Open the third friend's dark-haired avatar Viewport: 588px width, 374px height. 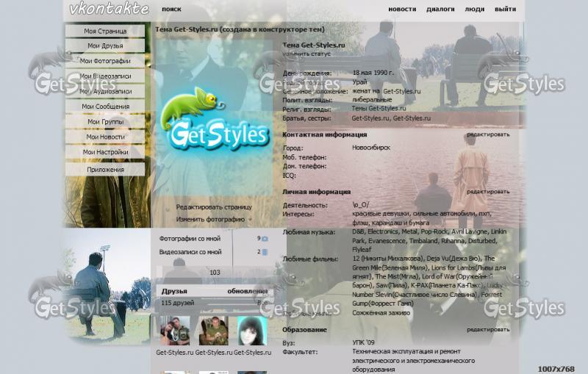(252, 331)
